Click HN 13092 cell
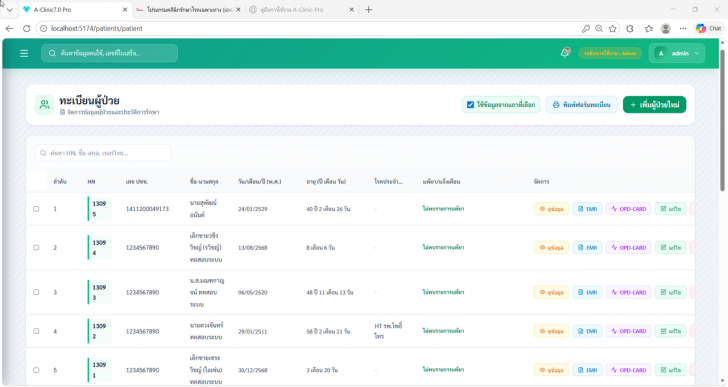 [x=100, y=331]
